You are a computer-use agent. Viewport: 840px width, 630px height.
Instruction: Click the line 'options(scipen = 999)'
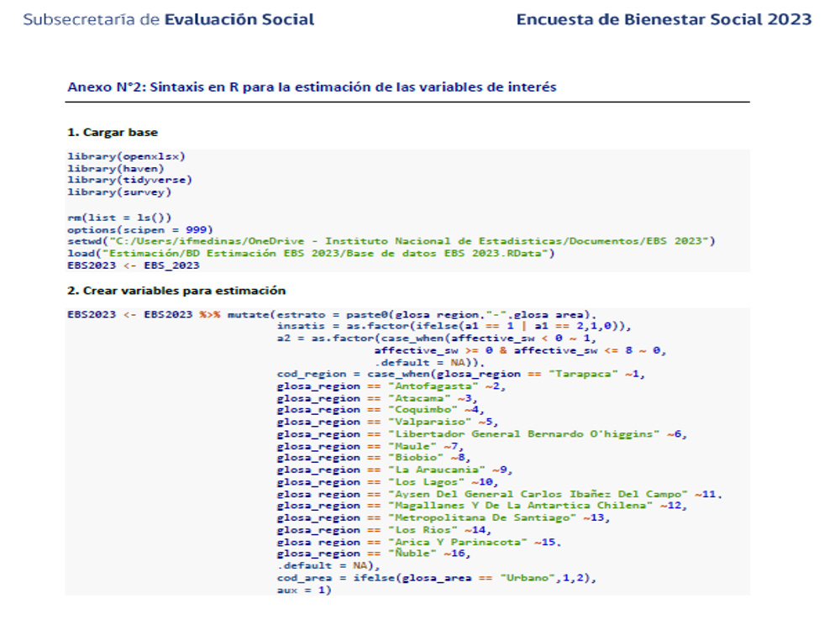pos(140,229)
